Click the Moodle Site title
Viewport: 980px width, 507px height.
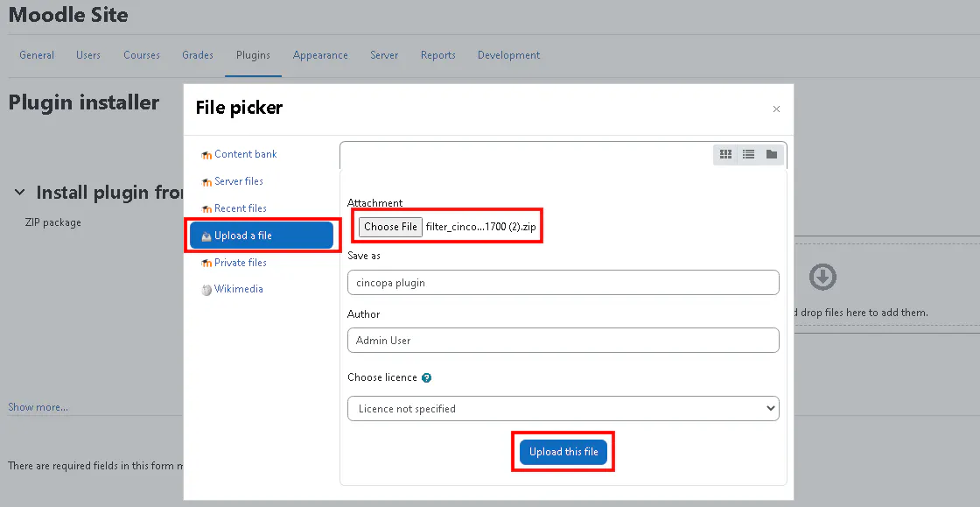point(68,14)
